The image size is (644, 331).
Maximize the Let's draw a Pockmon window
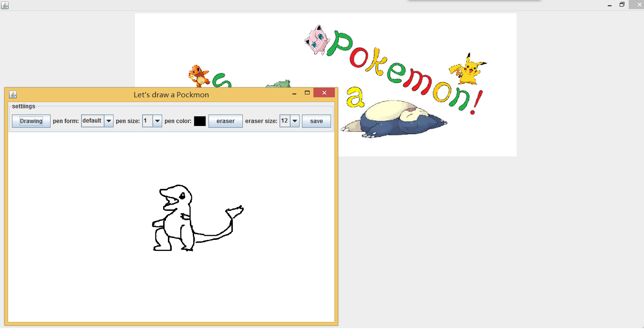307,93
